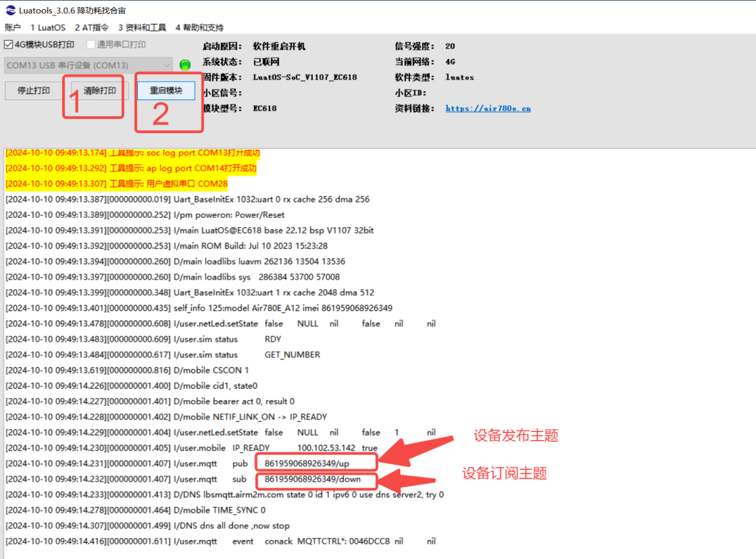Viewport: 756px width, 559px height.
Task: Open the COM13 USB serial device dropdown
Action: tap(89, 65)
